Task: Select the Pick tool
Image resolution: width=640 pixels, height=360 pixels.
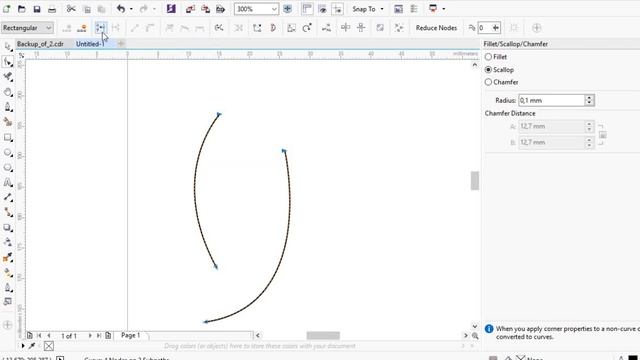Action: click(x=8, y=47)
